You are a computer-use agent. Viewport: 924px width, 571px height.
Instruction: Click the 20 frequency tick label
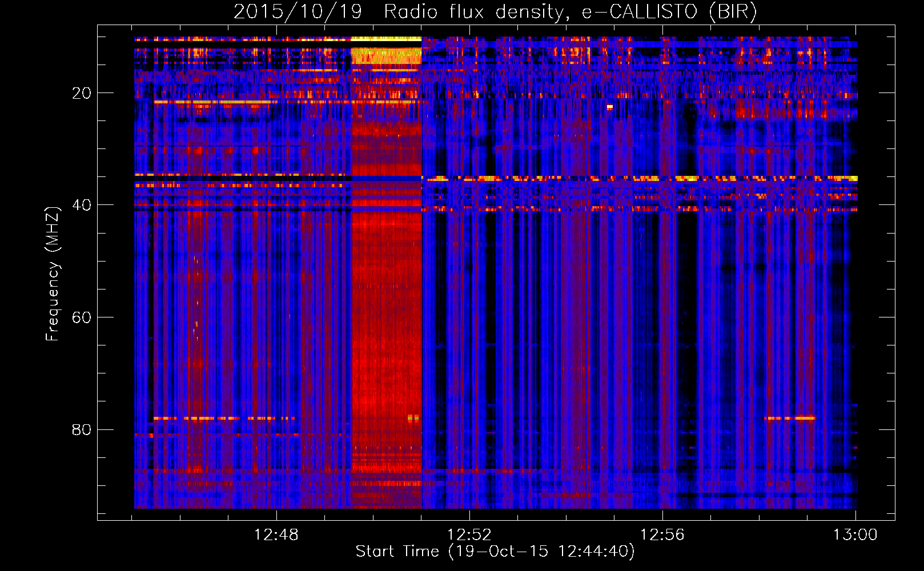point(82,93)
